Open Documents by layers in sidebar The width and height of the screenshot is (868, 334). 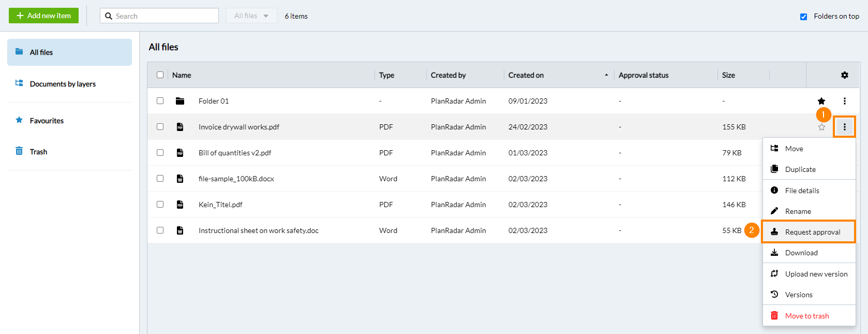tap(63, 84)
